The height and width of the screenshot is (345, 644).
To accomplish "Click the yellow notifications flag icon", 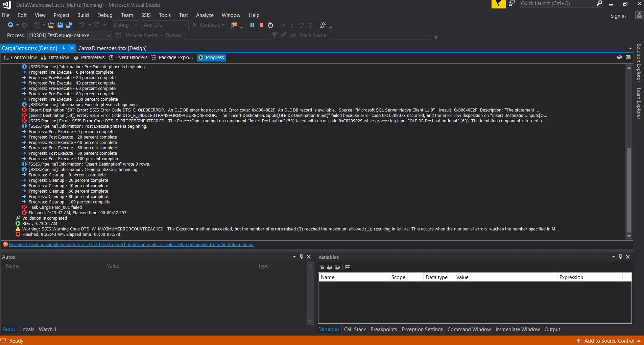I will coord(499,4).
